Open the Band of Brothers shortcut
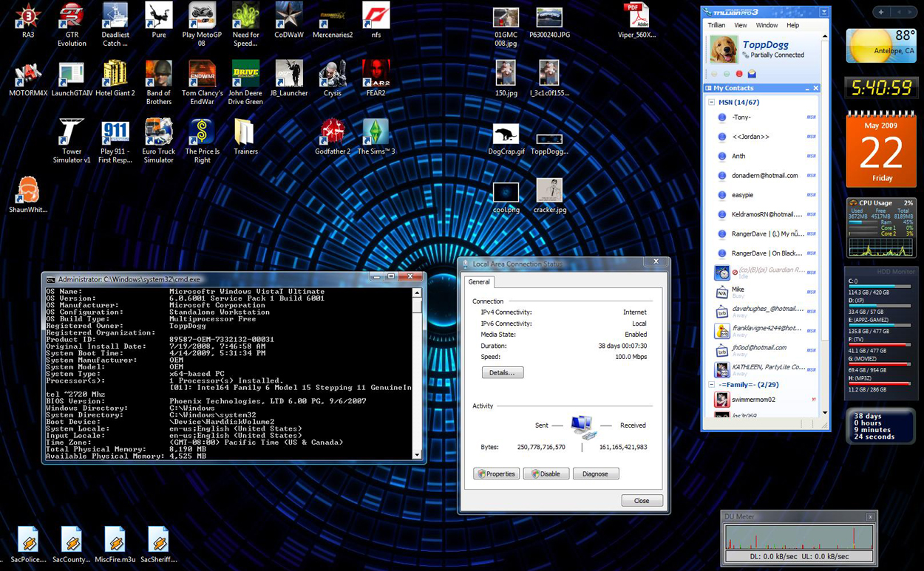 (x=158, y=83)
